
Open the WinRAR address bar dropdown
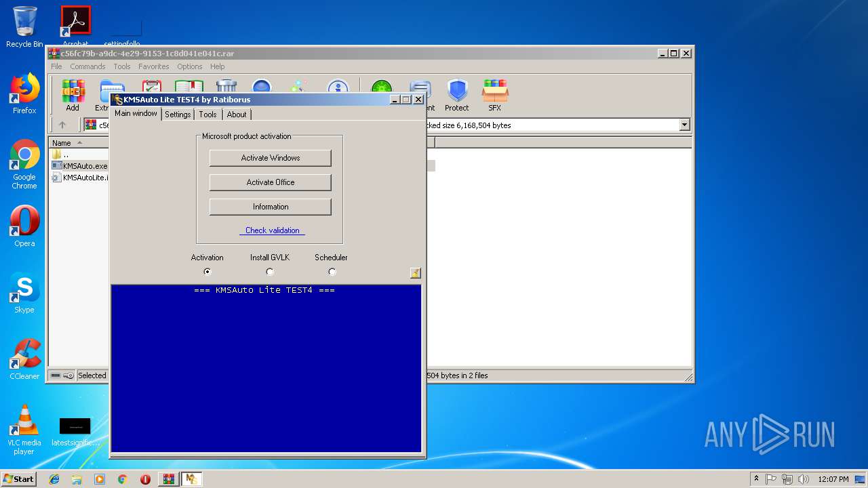(x=684, y=125)
